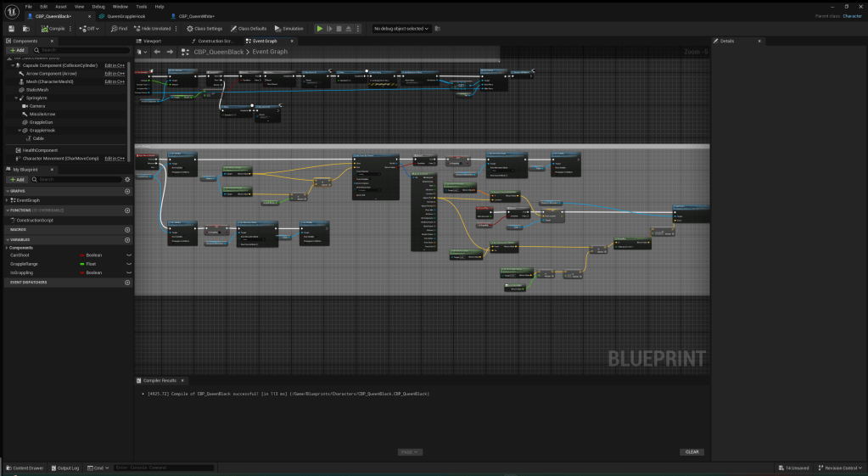Click the CLEAR button in Compiler Results
This screenshot has width=868, height=476.
(x=692, y=451)
